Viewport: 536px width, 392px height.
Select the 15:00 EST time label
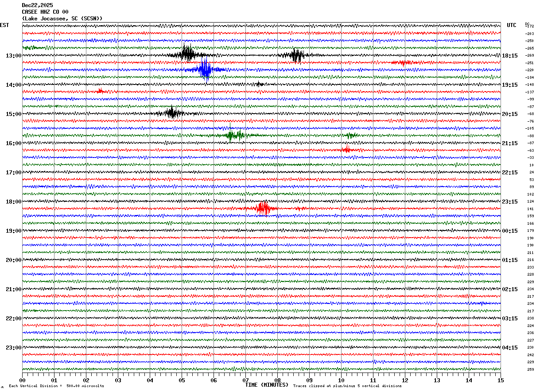pyautogui.click(x=13, y=114)
